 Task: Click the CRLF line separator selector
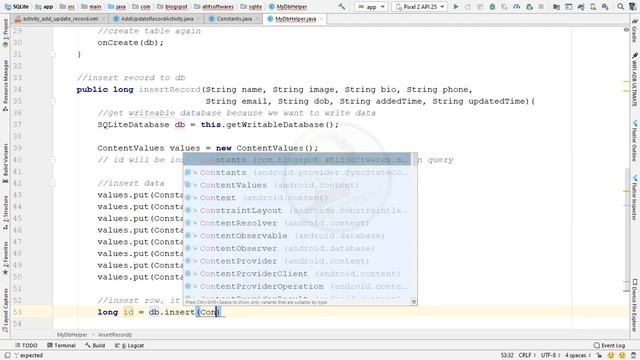(527, 355)
